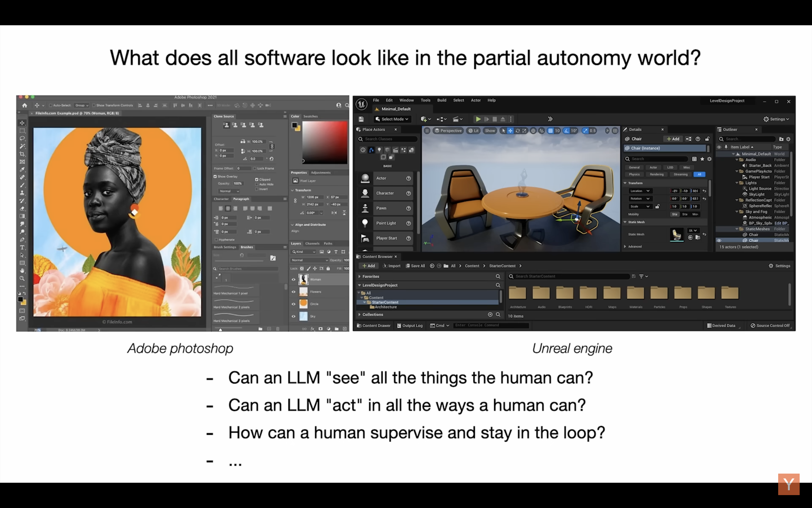Click Outliner settings gear icon
Image resolution: width=812 pixels, height=508 pixels.
788,139
